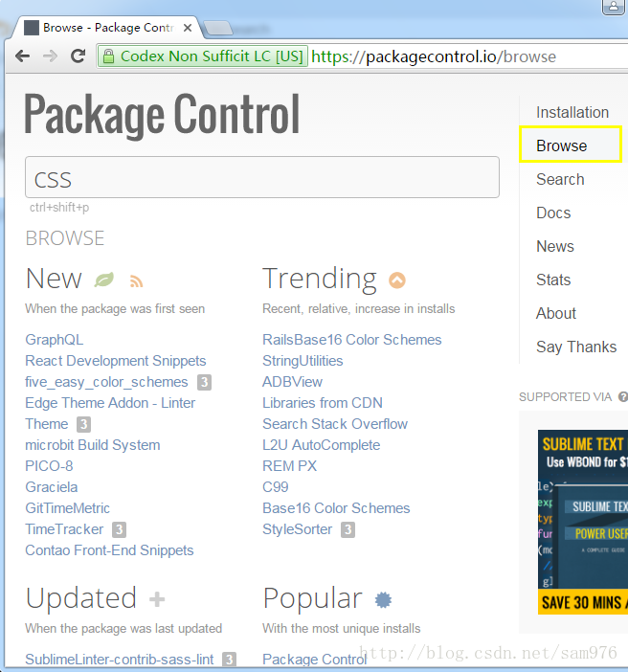The width and height of the screenshot is (628, 672).
Task: Open Libraries from CDN package link
Action: click(323, 402)
